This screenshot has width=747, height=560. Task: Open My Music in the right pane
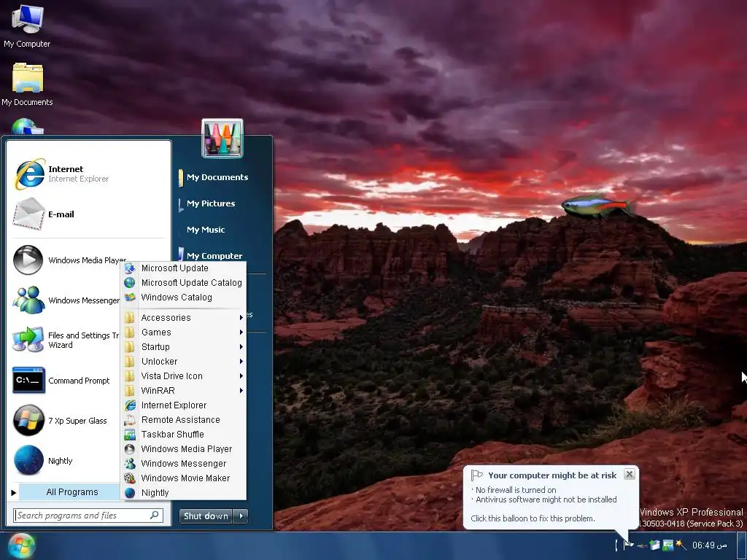click(x=206, y=230)
